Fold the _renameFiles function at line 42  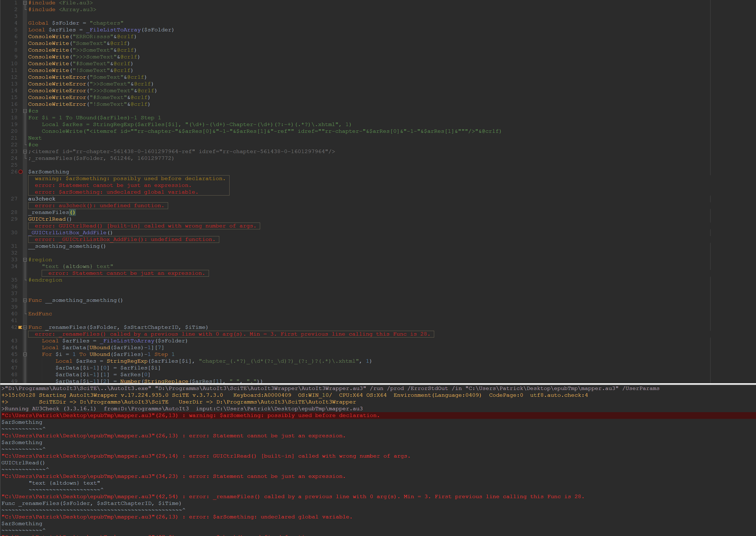tap(25, 327)
